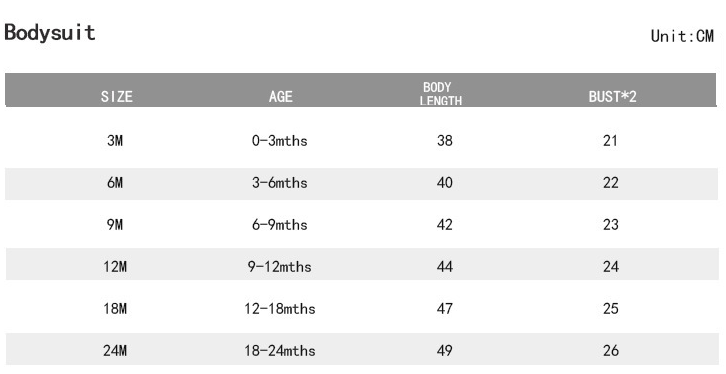Click the 12M size cell

(x=115, y=267)
